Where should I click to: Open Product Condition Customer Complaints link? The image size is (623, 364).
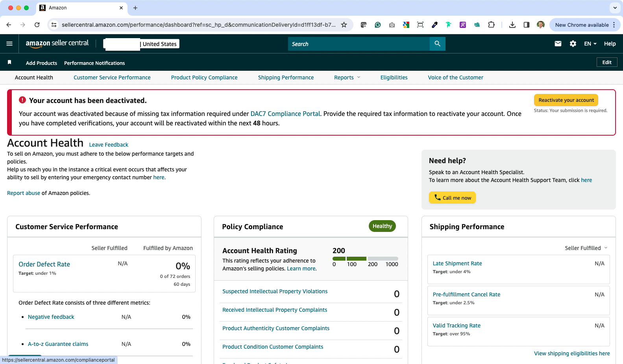coord(273,347)
